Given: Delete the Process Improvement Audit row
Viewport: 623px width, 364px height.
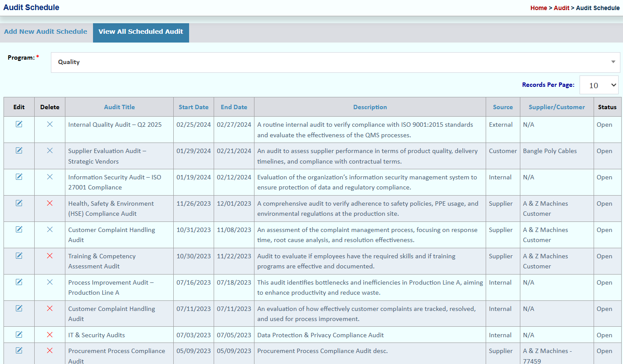Looking at the screenshot, I should tap(50, 282).
